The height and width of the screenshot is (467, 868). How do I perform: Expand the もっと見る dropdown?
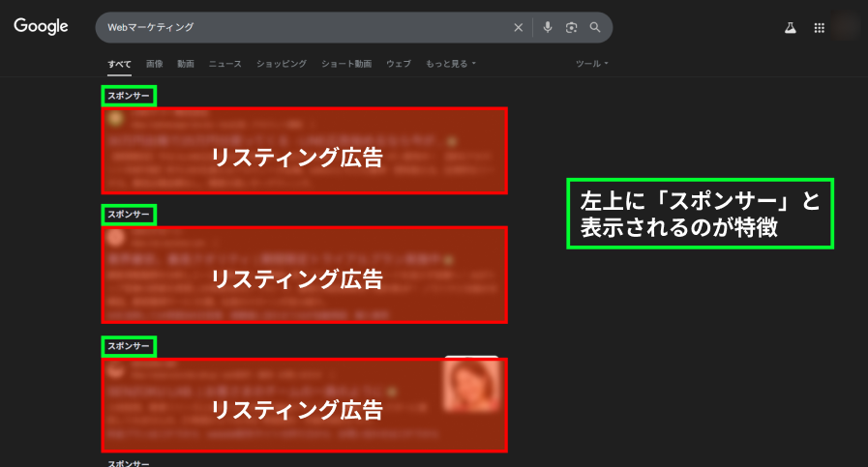click(x=451, y=64)
